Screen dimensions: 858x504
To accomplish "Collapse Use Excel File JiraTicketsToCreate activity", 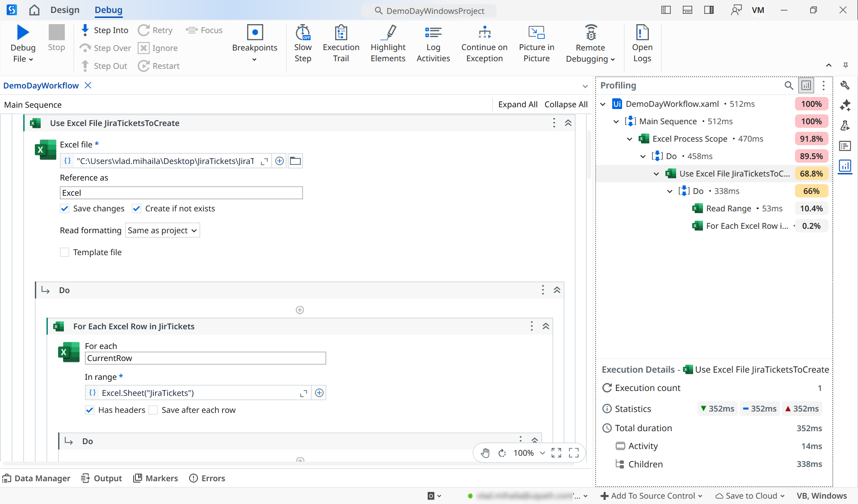I will pyautogui.click(x=568, y=123).
